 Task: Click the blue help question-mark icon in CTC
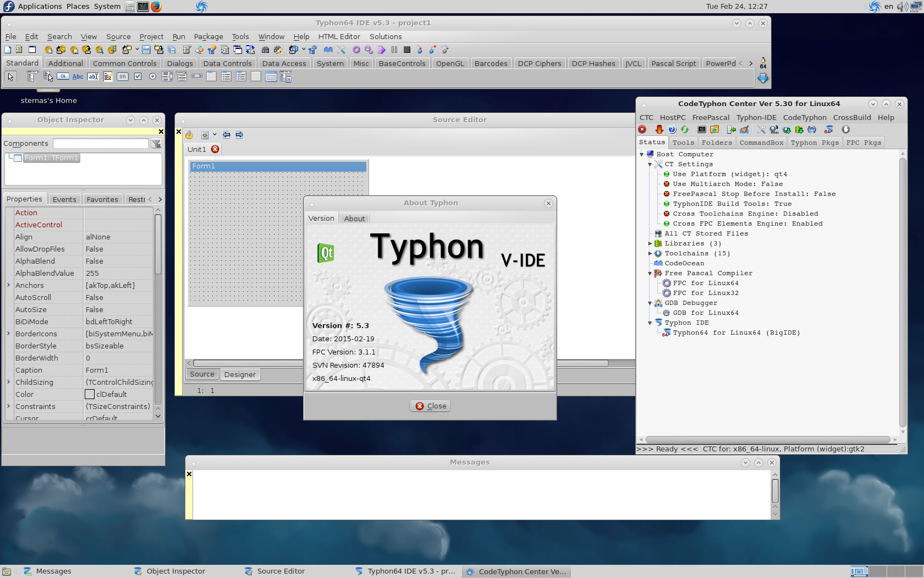pos(672,129)
